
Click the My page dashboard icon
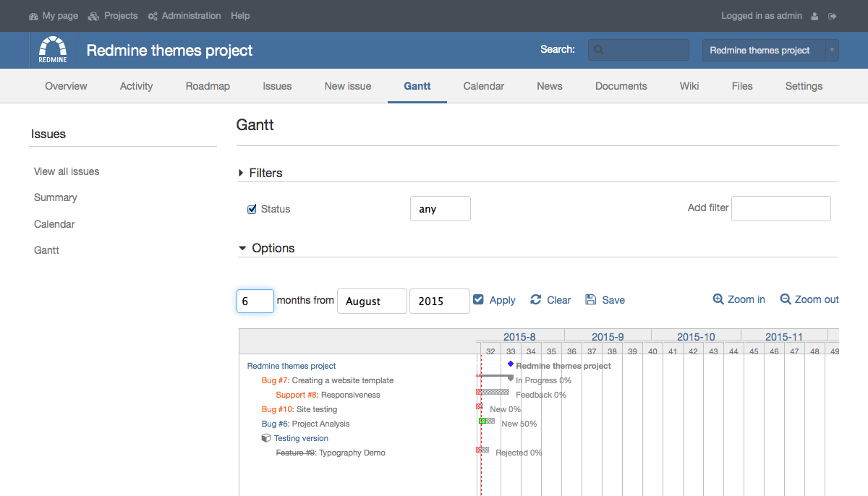coord(33,16)
